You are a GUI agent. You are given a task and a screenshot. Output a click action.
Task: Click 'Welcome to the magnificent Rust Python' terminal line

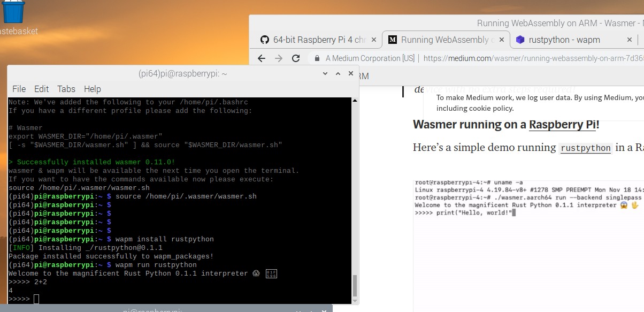[x=142, y=273]
